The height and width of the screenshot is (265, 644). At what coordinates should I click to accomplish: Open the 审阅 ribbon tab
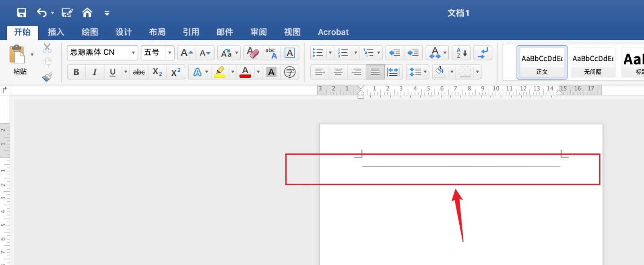[259, 32]
